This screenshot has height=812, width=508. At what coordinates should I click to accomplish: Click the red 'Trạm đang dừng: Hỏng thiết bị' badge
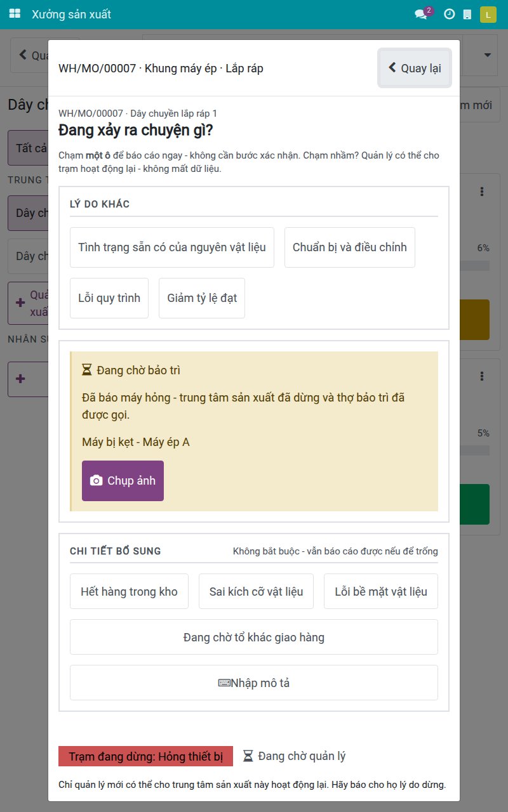pos(145,756)
